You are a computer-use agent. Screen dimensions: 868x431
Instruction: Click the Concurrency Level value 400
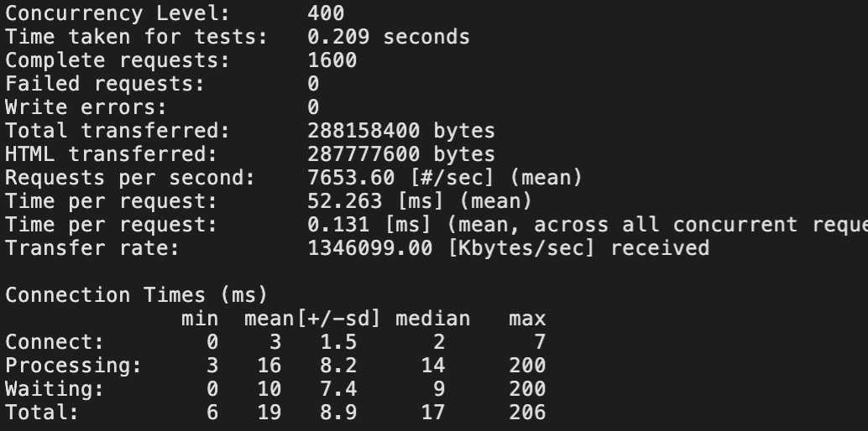click(x=326, y=13)
